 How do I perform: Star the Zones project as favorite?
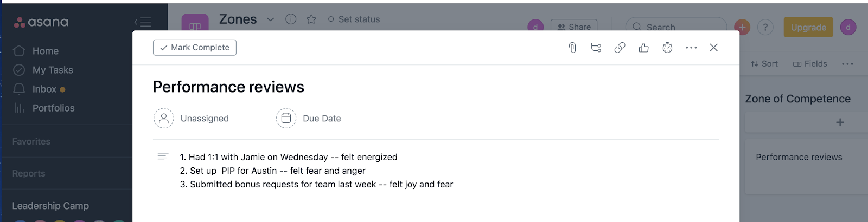(311, 19)
